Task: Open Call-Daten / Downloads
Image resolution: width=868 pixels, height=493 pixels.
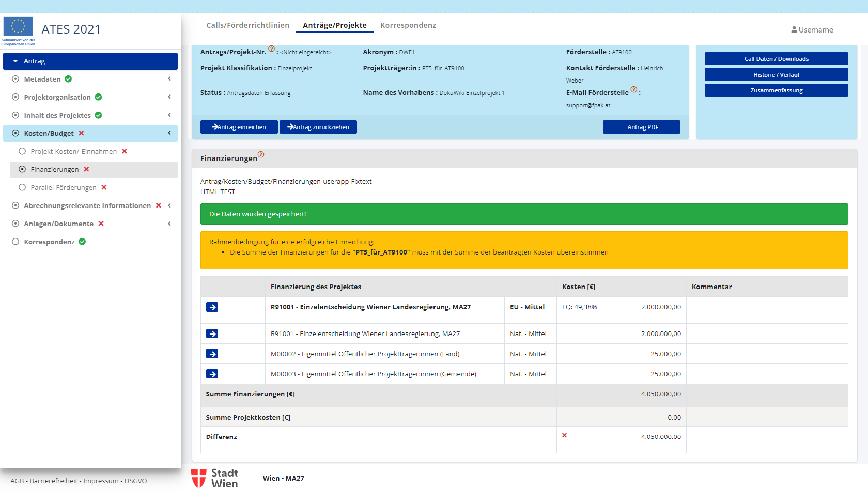Action: click(776, 59)
